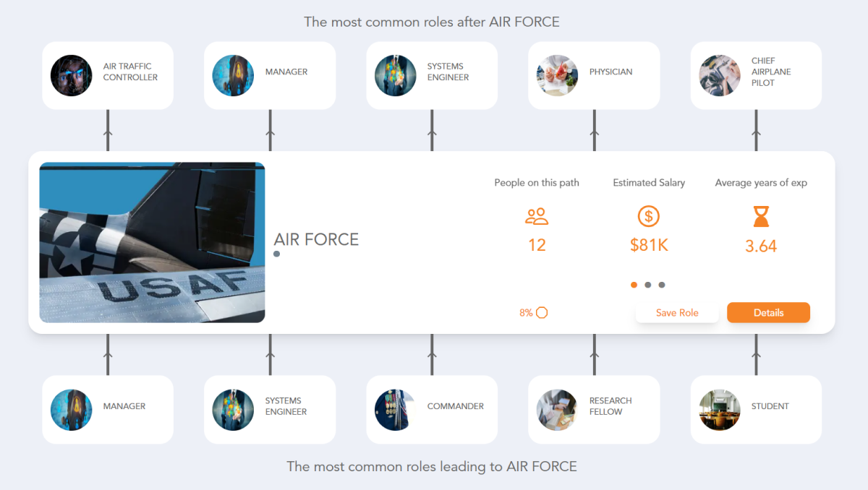The image size is (868, 490).
Task: Select the third carousel dot
Action: click(x=662, y=285)
